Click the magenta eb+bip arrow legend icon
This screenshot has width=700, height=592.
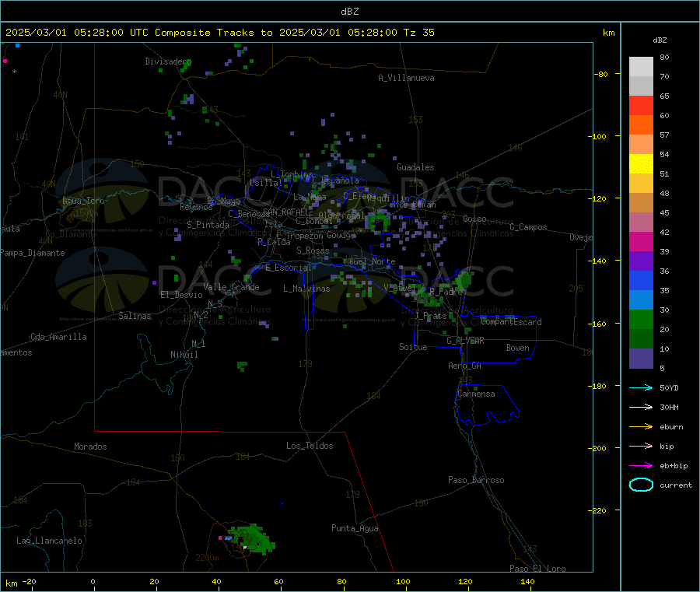click(x=641, y=466)
